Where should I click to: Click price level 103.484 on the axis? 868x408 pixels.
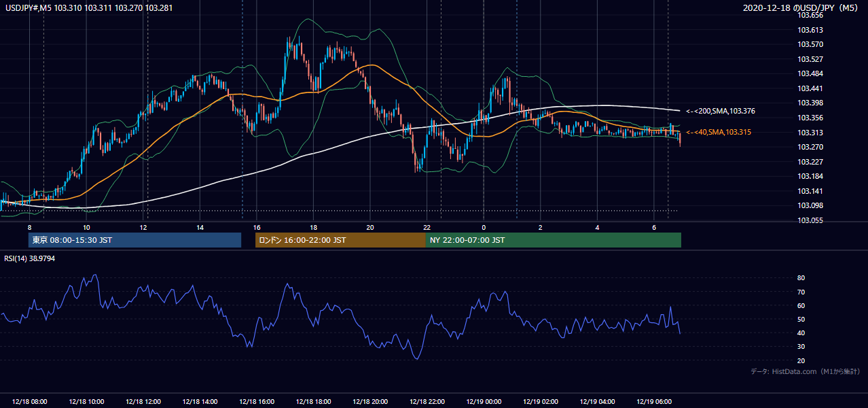pos(811,73)
